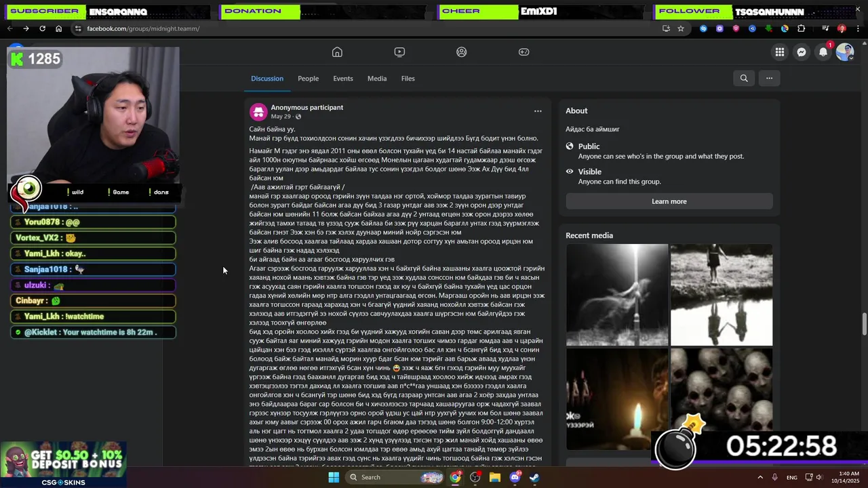Screen dimensions: 868x488
Task: Open Facebook Video tab icon
Action: click(399, 52)
